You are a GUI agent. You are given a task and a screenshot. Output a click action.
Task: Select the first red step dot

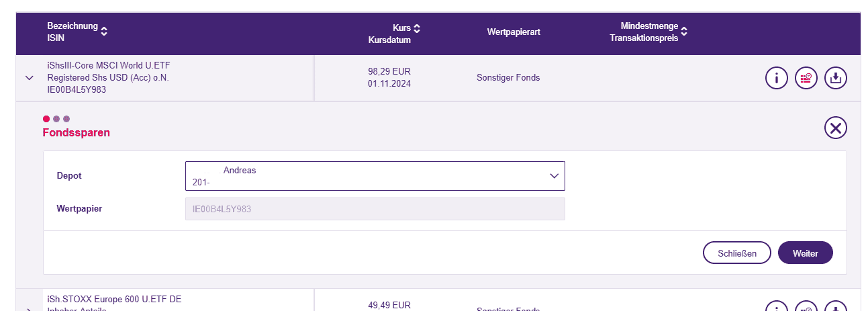click(x=46, y=119)
